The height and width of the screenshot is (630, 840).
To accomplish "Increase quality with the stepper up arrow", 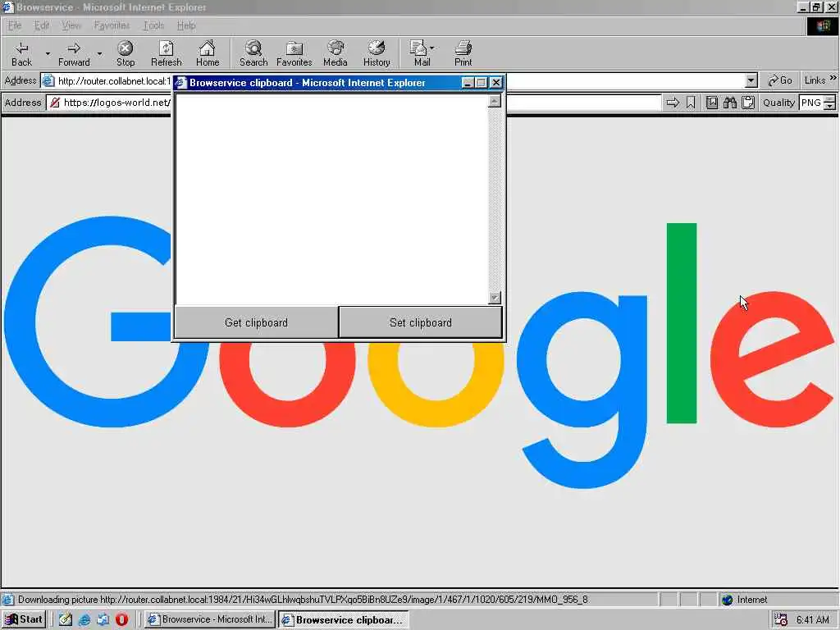I will (830, 99).
